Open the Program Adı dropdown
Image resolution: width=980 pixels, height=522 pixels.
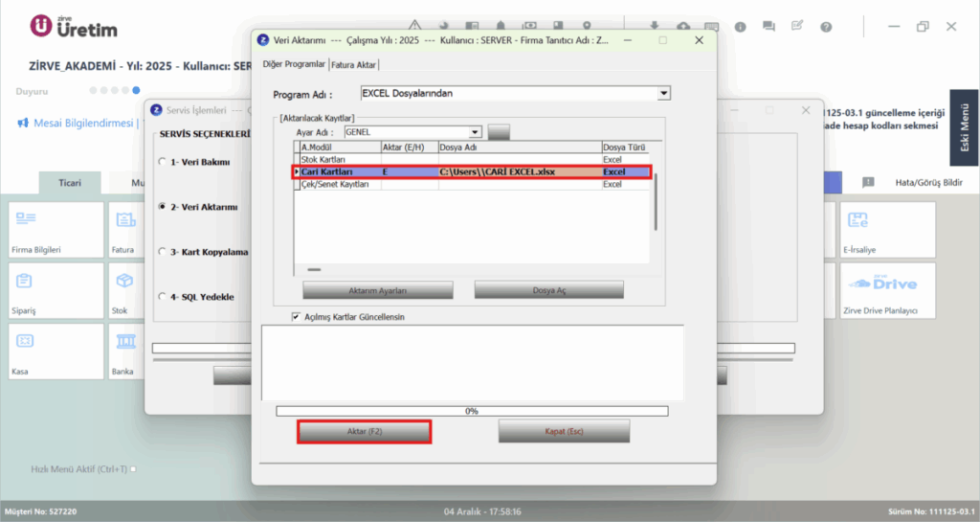(x=663, y=93)
